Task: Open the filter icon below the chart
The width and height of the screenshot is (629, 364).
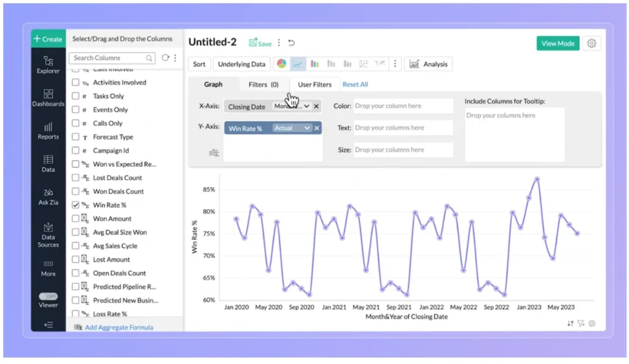Action: [x=580, y=323]
